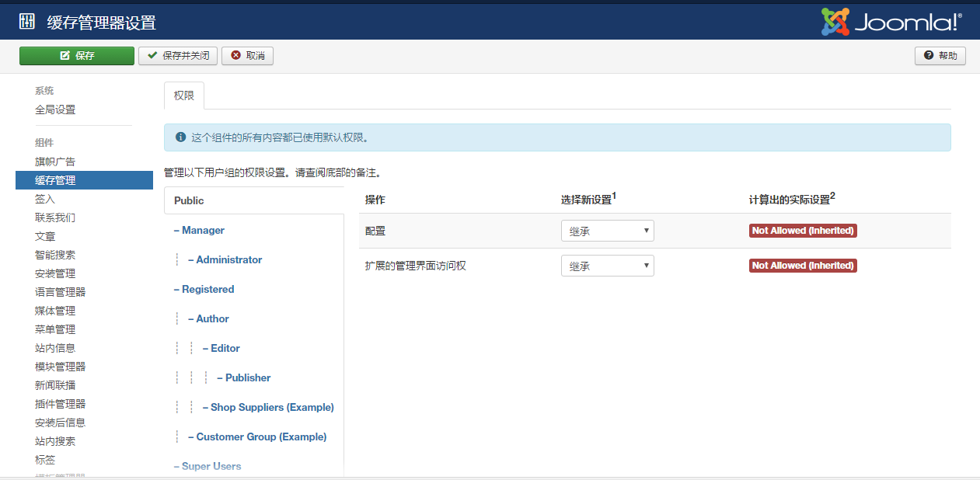Click the question mark icon on the 帮助 button
This screenshot has width=980, height=480.
(927, 55)
